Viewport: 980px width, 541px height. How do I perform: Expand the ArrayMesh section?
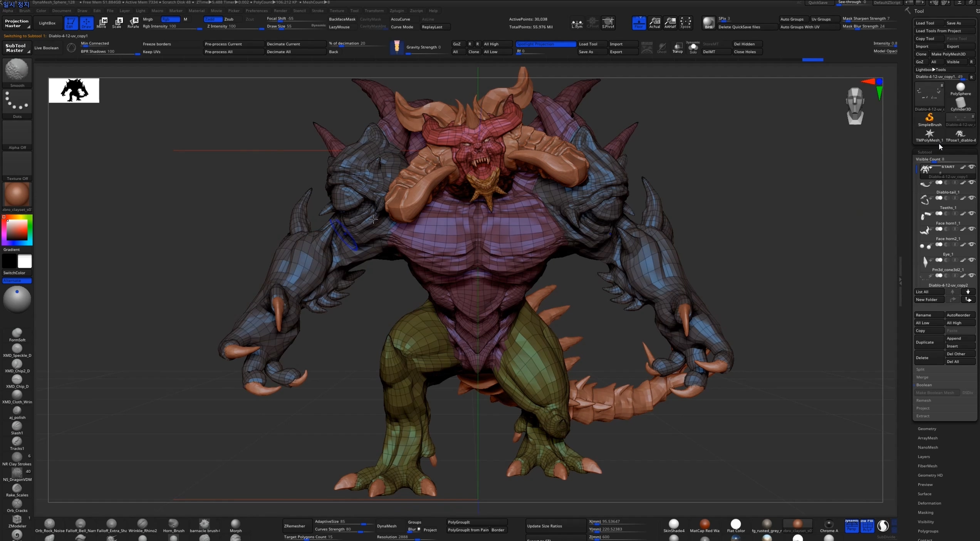pos(928,438)
